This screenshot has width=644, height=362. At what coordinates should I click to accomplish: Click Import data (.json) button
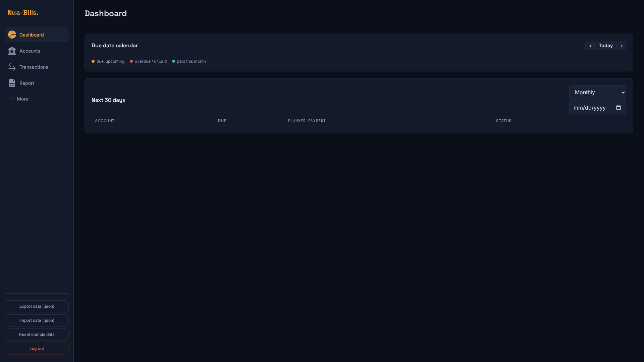pyautogui.click(x=37, y=320)
